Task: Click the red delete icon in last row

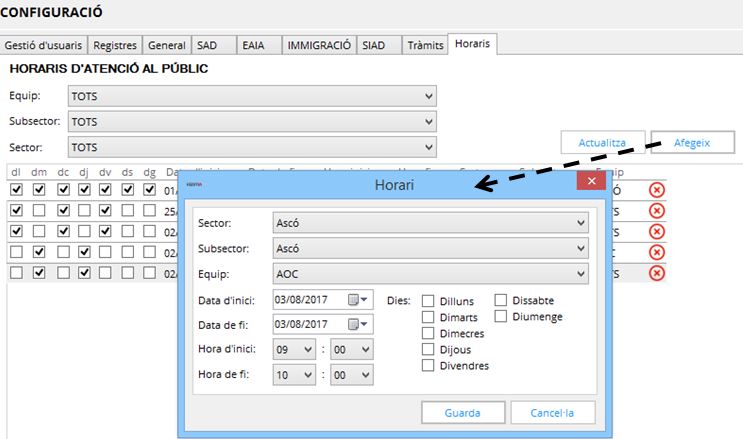Action: (657, 274)
